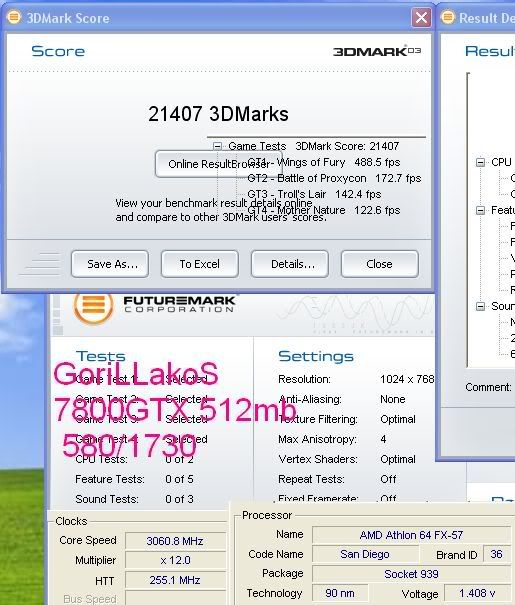Click the Vertex Shaders value Optimal
This screenshot has height=605, width=515.
398,460
